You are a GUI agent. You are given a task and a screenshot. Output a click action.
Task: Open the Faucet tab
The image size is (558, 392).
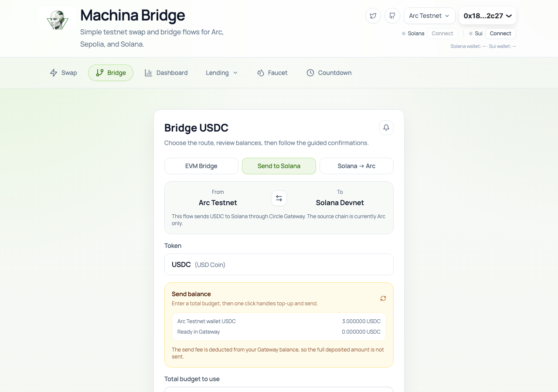(x=272, y=73)
